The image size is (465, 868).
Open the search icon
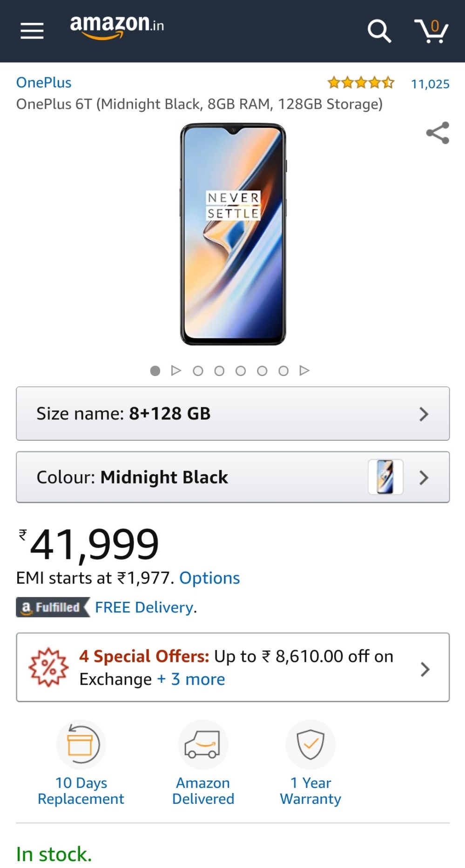pyautogui.click(x=379, y=31)
